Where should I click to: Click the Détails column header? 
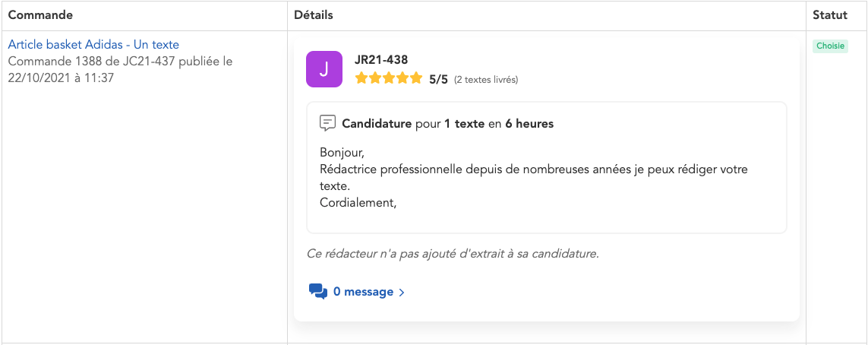[x=314, y=15]
